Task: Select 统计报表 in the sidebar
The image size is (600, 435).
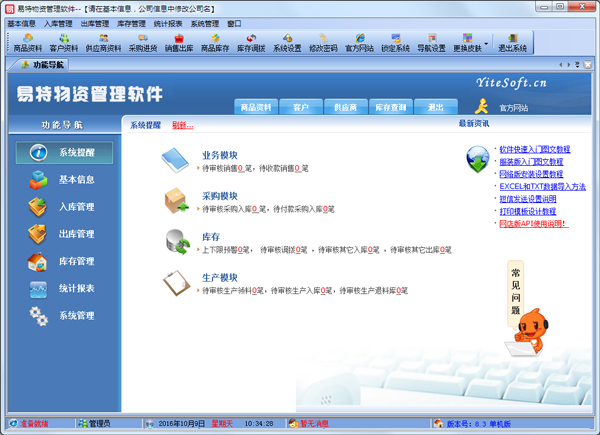Action: point(64,288)
